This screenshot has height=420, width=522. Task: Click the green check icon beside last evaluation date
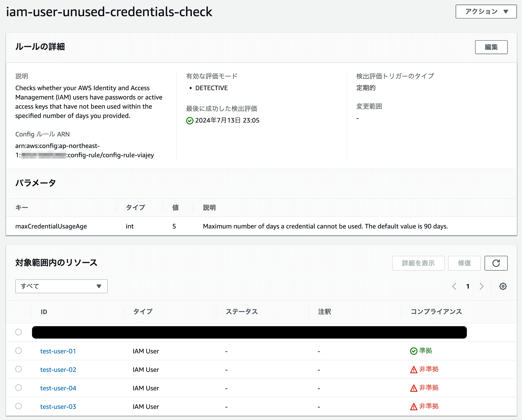point(190,121)
